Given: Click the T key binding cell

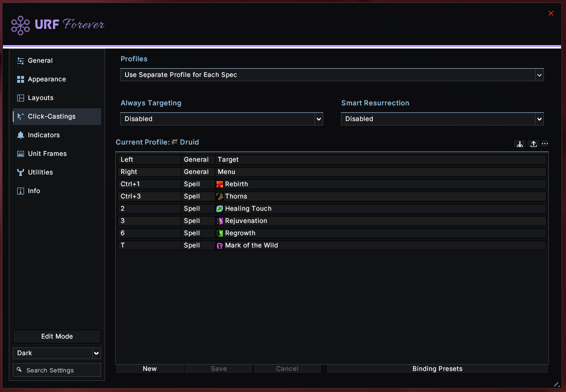Looking at the screenshot, I should tap(150, 245).
